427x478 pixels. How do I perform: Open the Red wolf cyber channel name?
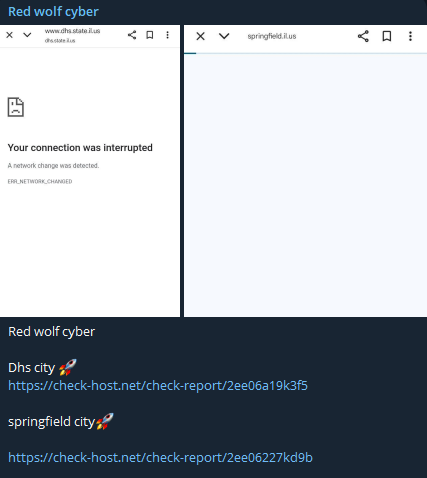click(x=53, y=12)
